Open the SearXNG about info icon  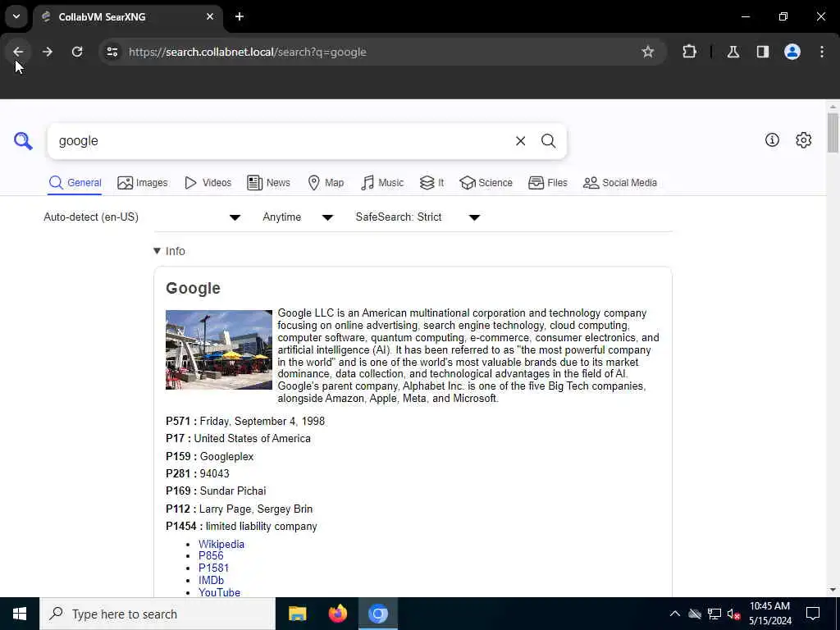coord(772,139)
